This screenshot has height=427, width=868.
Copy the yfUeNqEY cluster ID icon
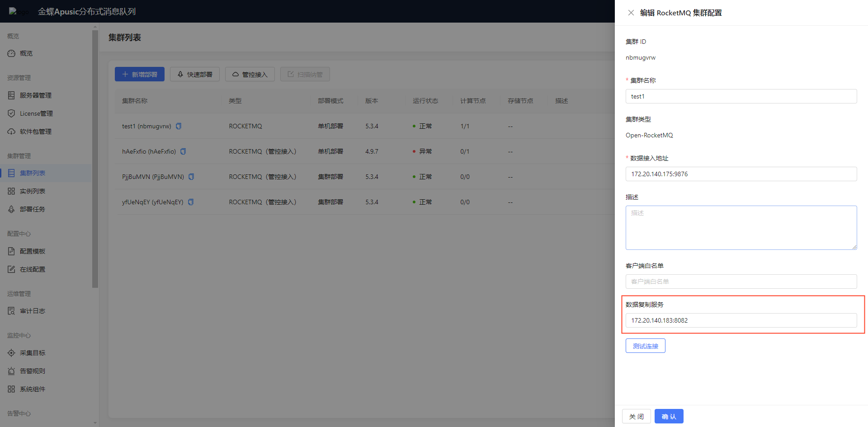pos(191,202)
